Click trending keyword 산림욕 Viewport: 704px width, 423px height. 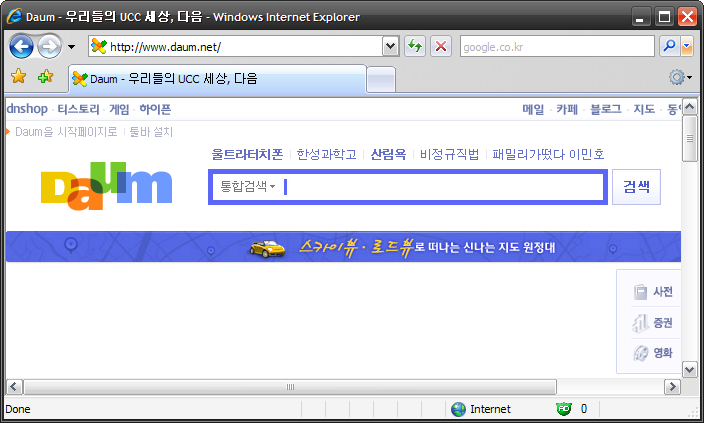pos(388,154)
